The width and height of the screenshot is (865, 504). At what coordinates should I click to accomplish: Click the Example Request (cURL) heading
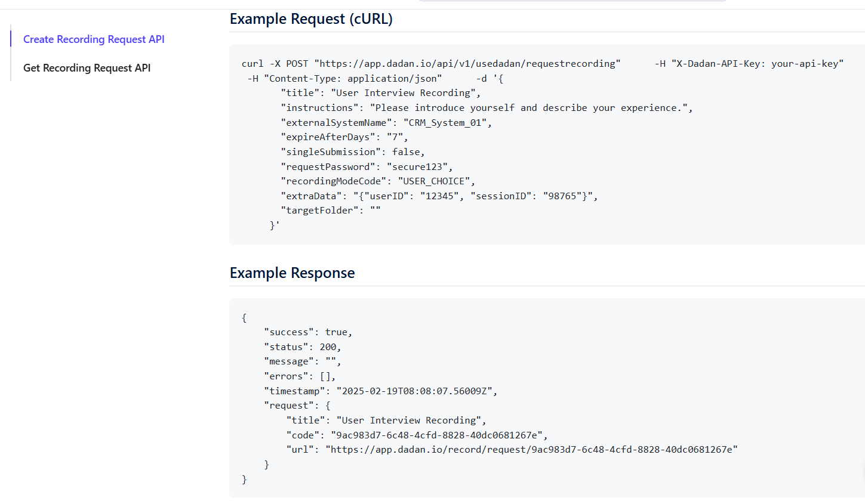pos(311,19)
